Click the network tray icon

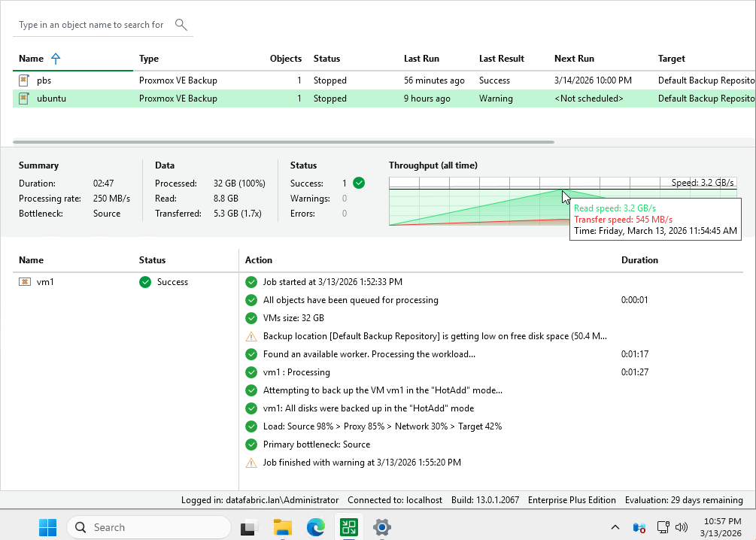[663, 527]
